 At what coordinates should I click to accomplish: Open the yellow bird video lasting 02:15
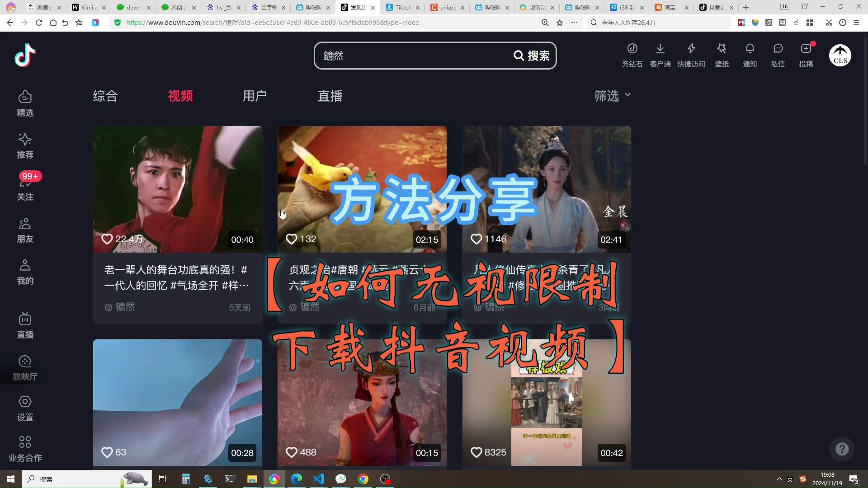362,189
